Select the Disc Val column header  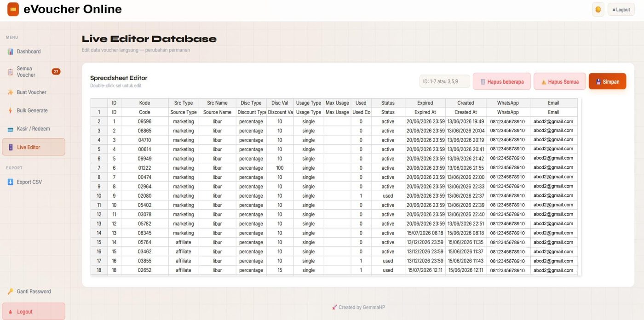pos(280,103)
